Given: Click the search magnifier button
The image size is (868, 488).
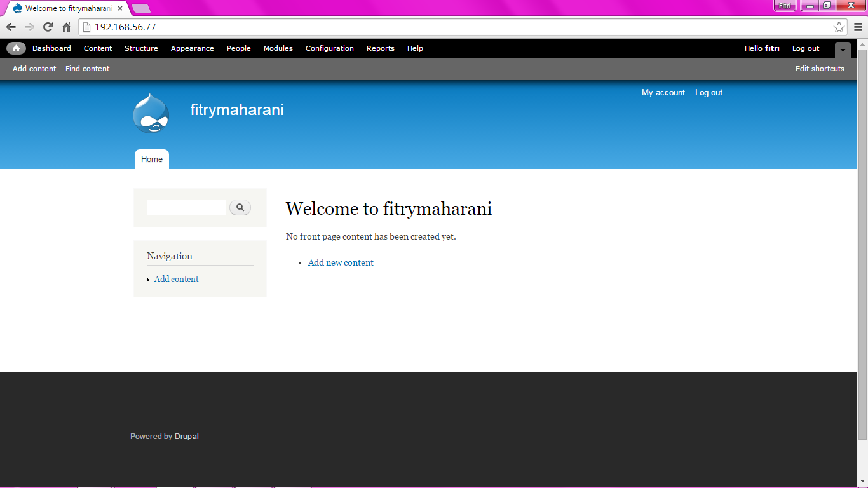Looking at the screenshot, I should [x=240, y=207].
